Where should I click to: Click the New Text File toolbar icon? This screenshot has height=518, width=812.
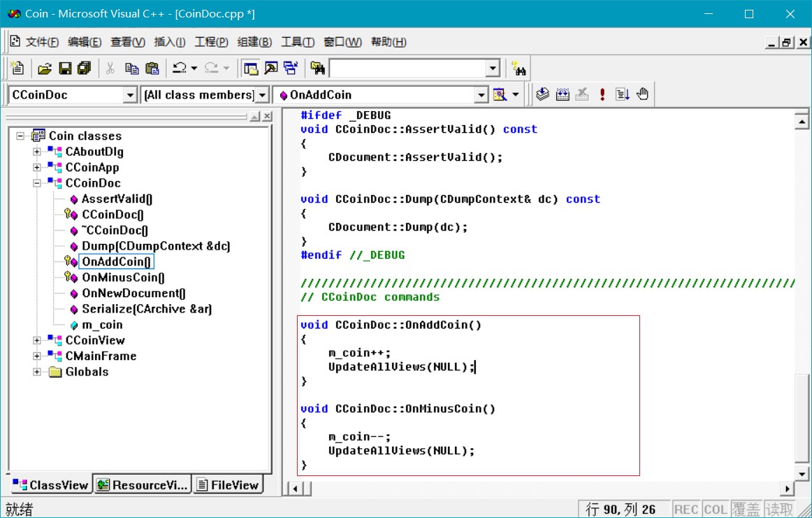(x=17, y=68)
